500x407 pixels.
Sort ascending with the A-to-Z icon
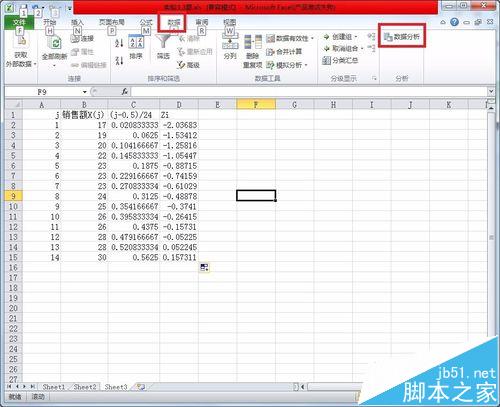119,43
